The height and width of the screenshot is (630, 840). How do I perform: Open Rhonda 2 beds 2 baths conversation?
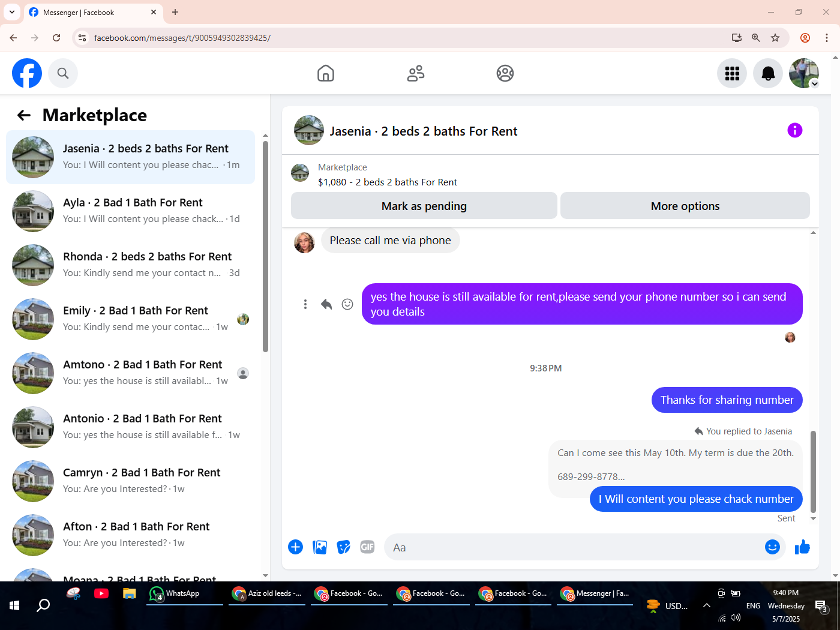click(x=130, y=265)
